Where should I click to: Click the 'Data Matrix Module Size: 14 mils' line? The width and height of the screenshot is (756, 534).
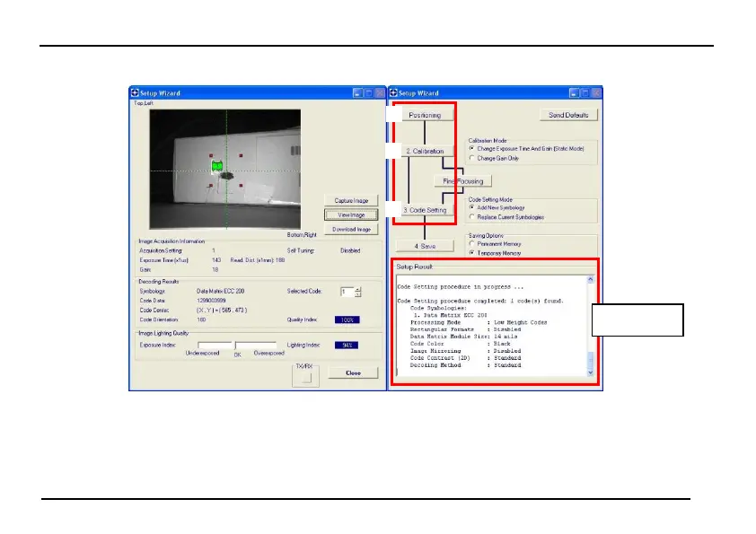point(463,337)
